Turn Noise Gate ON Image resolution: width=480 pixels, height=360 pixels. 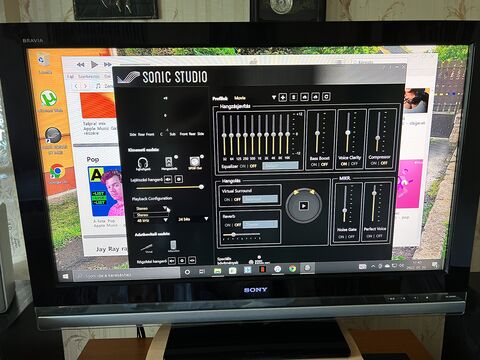click(x=341, y=237)
